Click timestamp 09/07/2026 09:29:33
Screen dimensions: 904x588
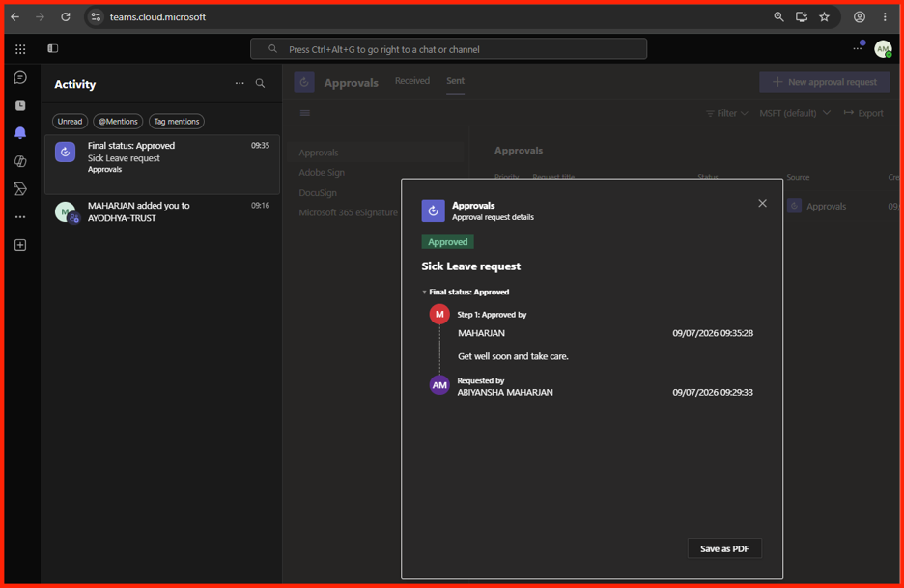(713, 393)
